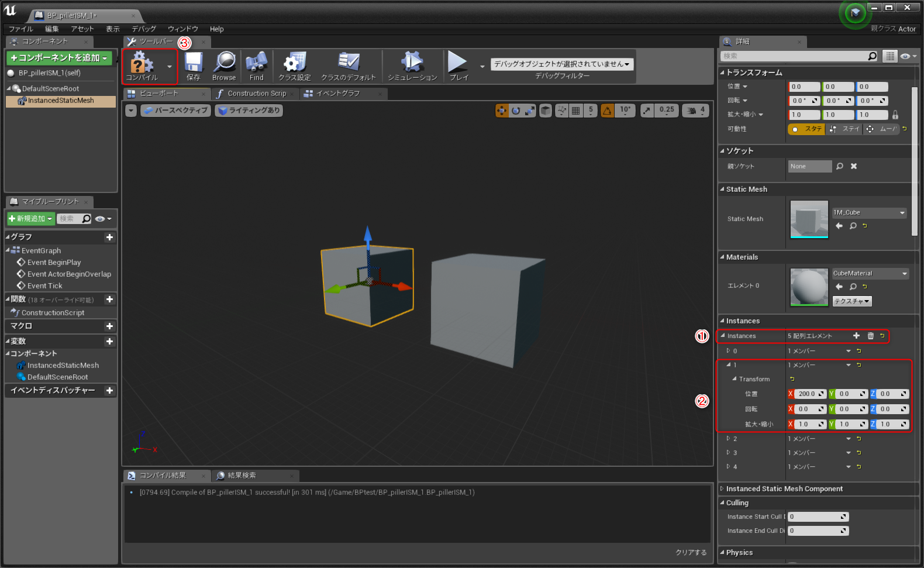Select the translate gizmo mode in viewport
This screenshot has width=924, height=568.
pyautogui.click(x=502, y=111)
